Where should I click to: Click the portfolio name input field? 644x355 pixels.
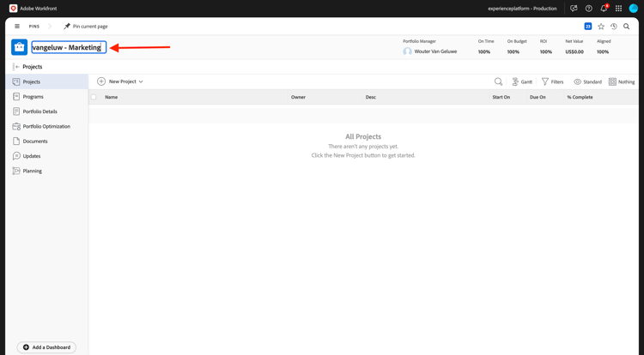pos(69,47)
